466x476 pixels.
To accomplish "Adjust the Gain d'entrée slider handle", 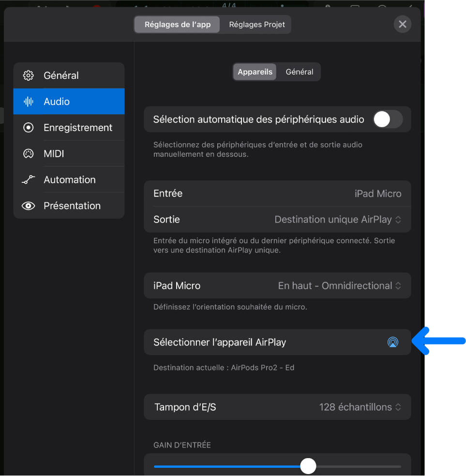I will point(308,465).
